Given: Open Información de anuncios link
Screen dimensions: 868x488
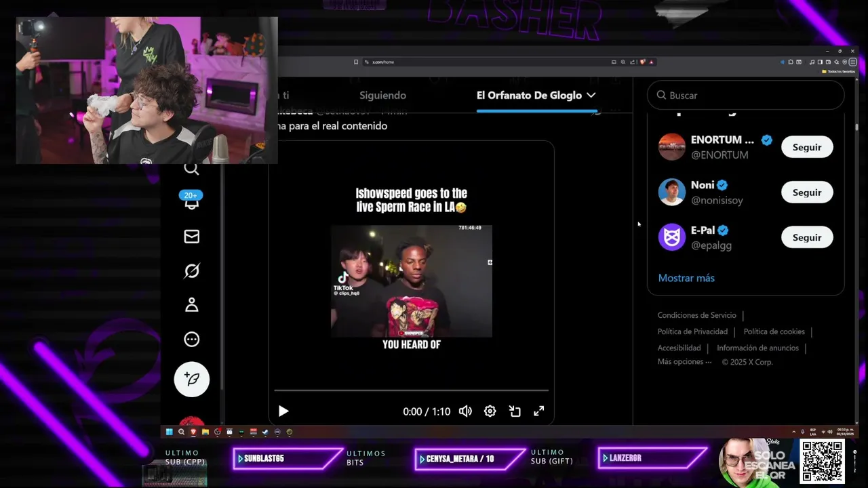Looking at the screenshot, I should pos(757,348).
